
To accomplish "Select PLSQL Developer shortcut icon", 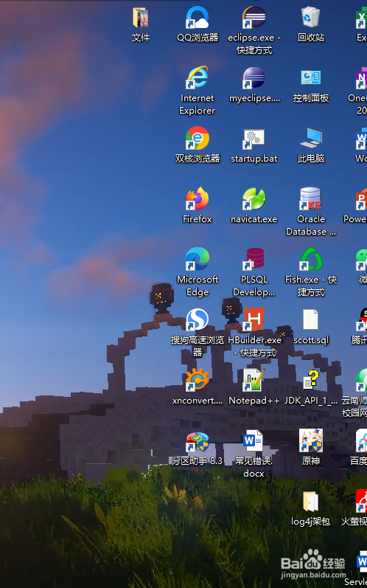I will pos(254,259).
